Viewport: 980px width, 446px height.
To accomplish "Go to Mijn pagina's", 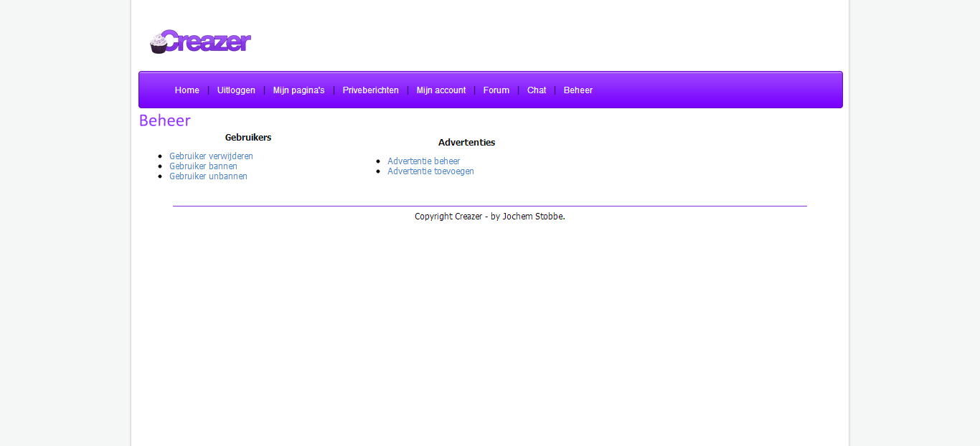I will (x=298, y=90).
